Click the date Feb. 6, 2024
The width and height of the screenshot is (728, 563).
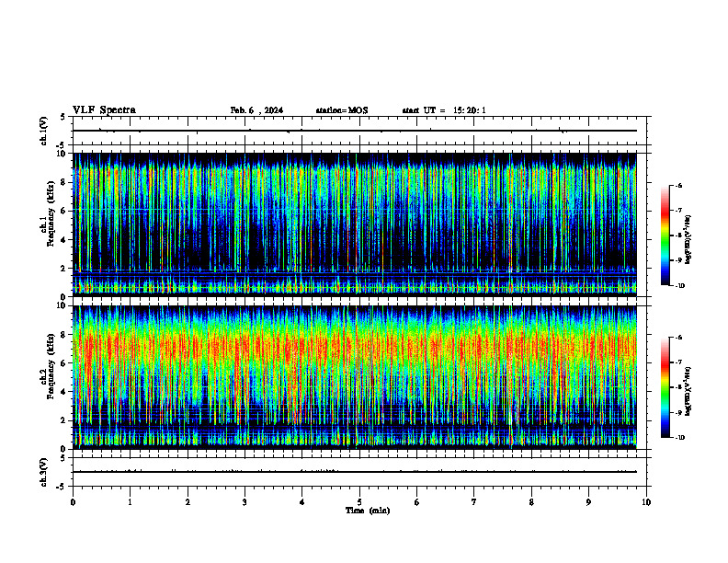tap(256, 110)
